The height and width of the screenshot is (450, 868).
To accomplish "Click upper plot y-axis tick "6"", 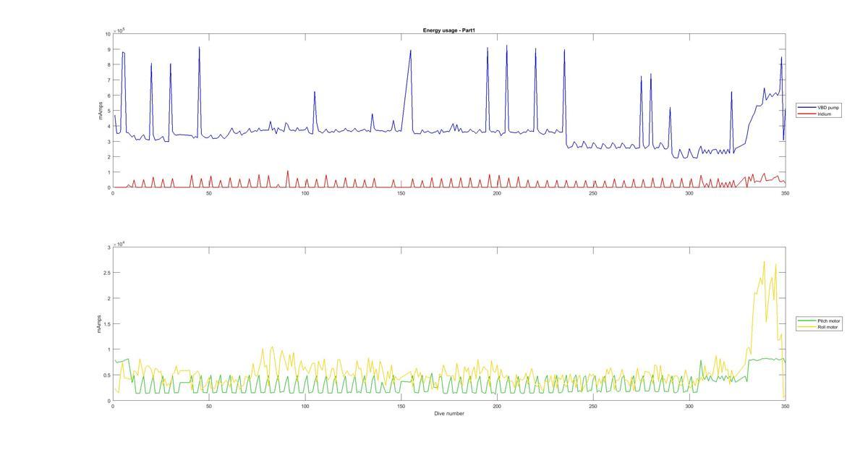I will (x=109, y=95).
